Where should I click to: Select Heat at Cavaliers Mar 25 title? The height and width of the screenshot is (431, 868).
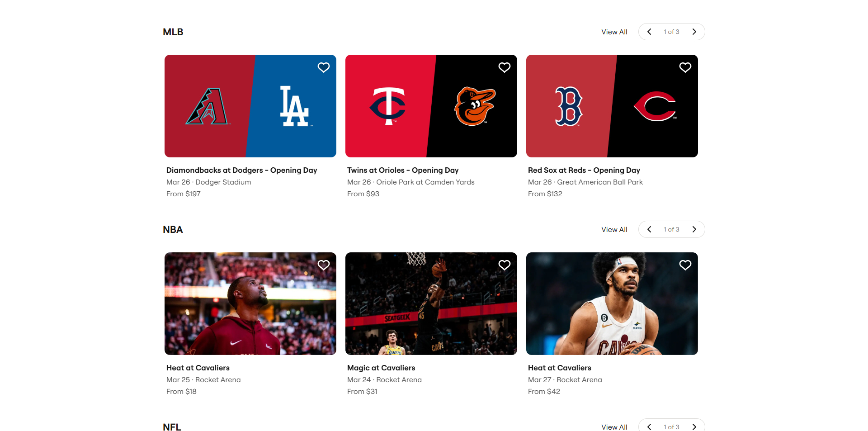point(198,368)
